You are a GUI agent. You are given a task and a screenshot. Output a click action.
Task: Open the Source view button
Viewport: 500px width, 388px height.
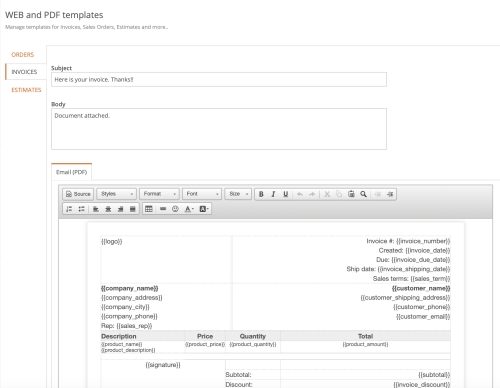pos(78,194)
